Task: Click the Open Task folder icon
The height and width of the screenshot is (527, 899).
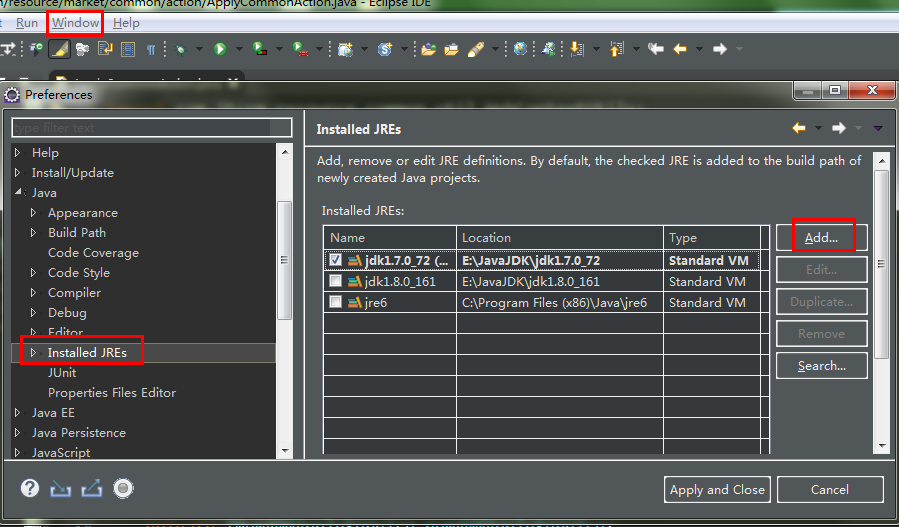Action: coord(452,50)
